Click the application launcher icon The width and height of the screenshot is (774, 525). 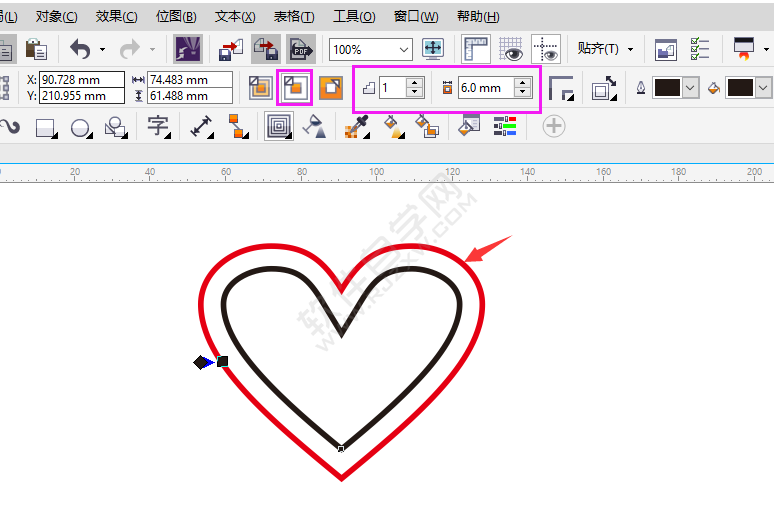click(x=743, y=48)
